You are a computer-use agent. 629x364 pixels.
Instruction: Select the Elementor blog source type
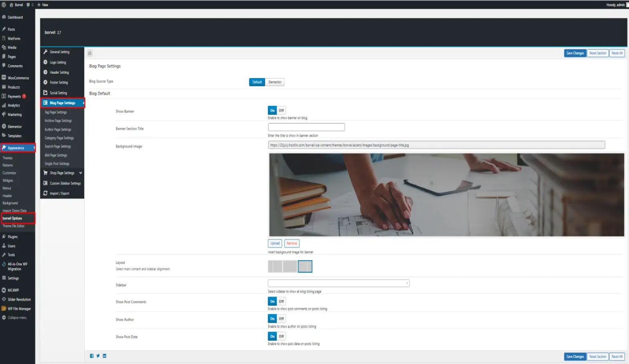(x=275, y=82)
